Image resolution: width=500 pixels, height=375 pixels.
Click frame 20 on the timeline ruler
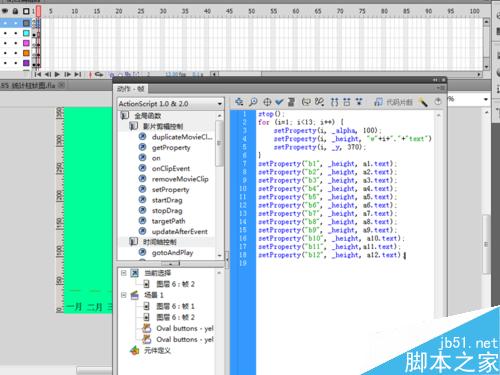119,11
